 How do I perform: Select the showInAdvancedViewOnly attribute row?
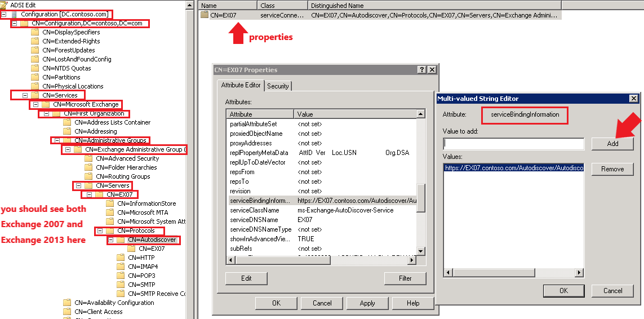(322, 239)
